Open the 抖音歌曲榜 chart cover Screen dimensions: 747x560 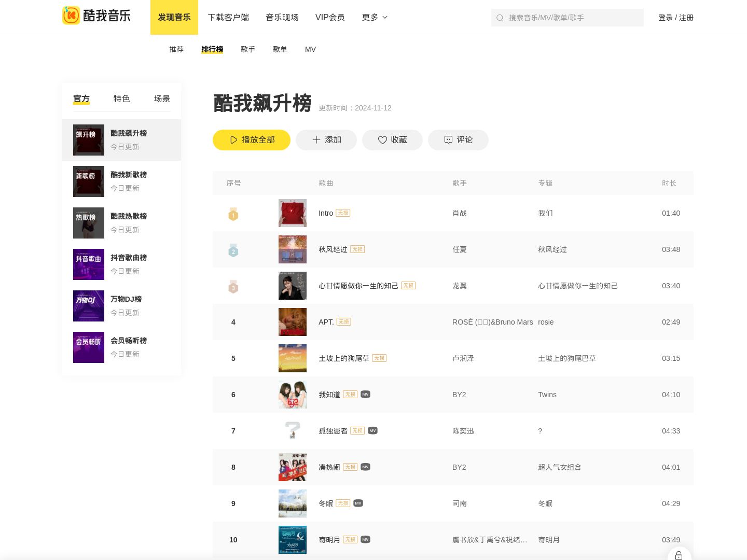coord(89,264)
